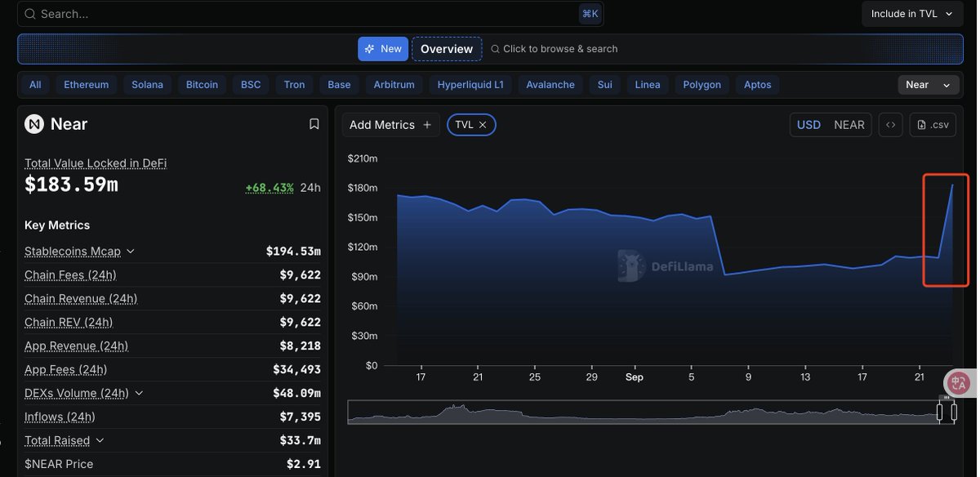980x477 pixels.
Task: Click the search magnifier icon
Action: (30, 14)
